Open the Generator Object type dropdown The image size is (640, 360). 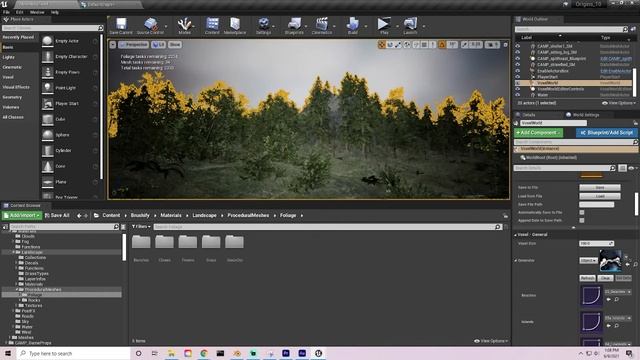tap(588, 260)
